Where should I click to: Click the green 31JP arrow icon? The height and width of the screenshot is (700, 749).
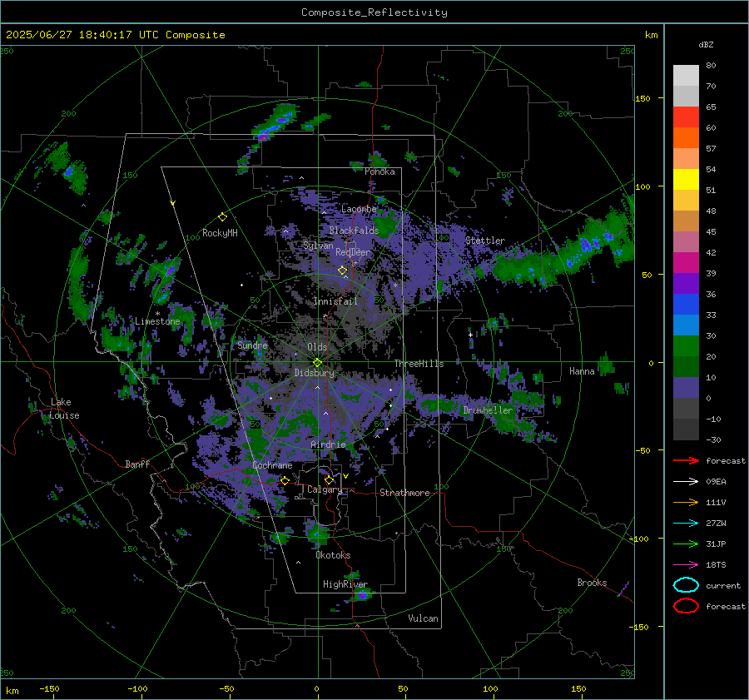click(686, 544)
